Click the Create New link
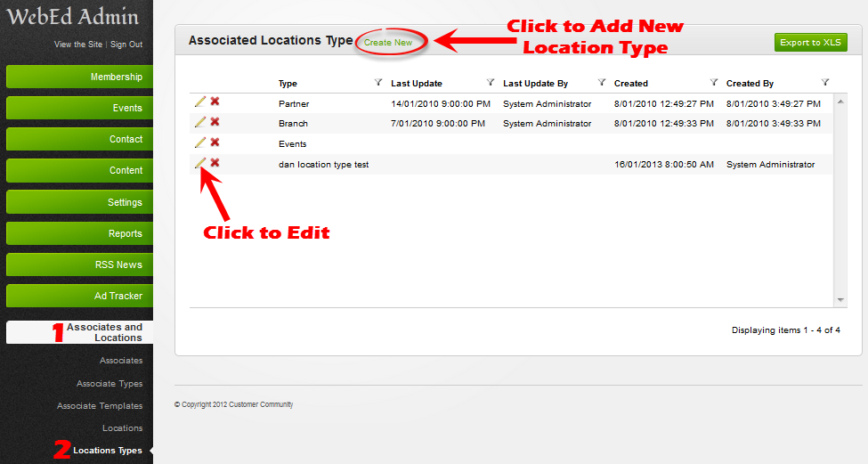This screenshot has width=868, height=464. tap(388, 43)
